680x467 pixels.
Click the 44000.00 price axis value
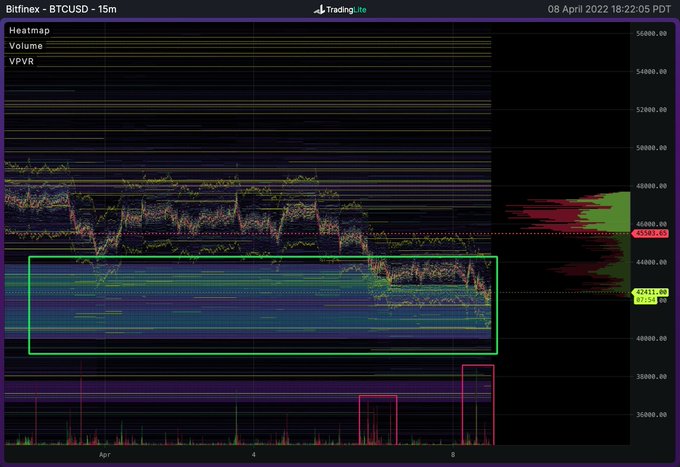click(651, 262)
